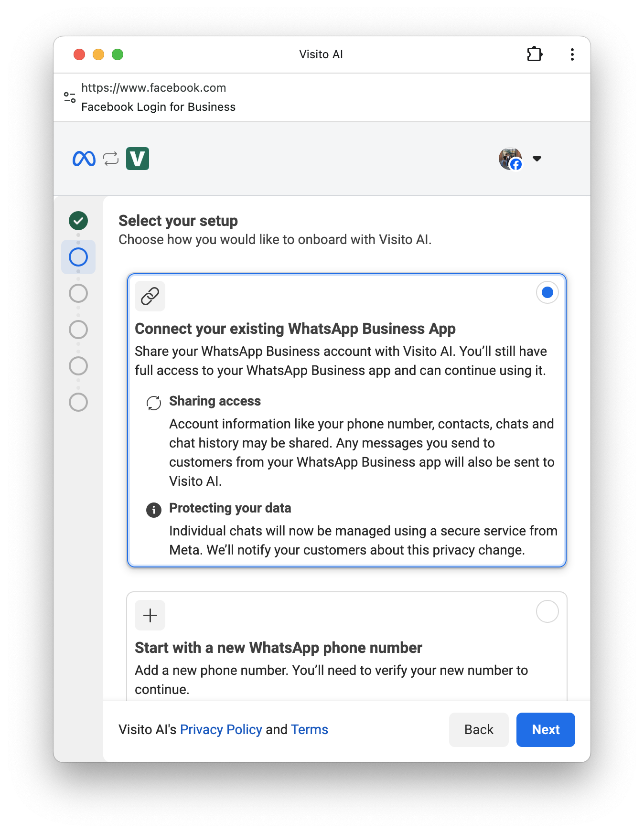This screenshot has height=833, width=644.
Task: Open Visito AI's Privacy Policy link
Action: pyautogui.click(x=221, y=730)
